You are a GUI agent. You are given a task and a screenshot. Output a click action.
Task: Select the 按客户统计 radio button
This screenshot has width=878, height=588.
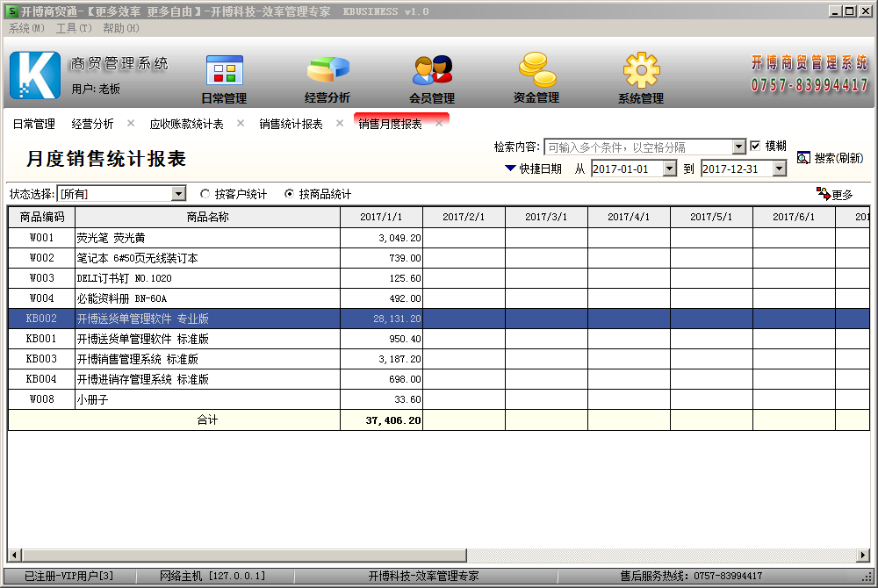coord(205,194)
